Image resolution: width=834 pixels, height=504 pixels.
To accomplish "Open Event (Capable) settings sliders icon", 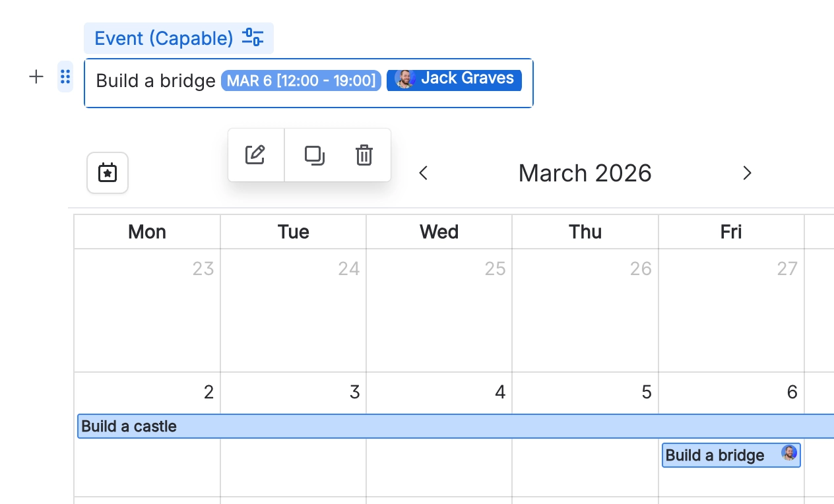I will pos(253,38).
